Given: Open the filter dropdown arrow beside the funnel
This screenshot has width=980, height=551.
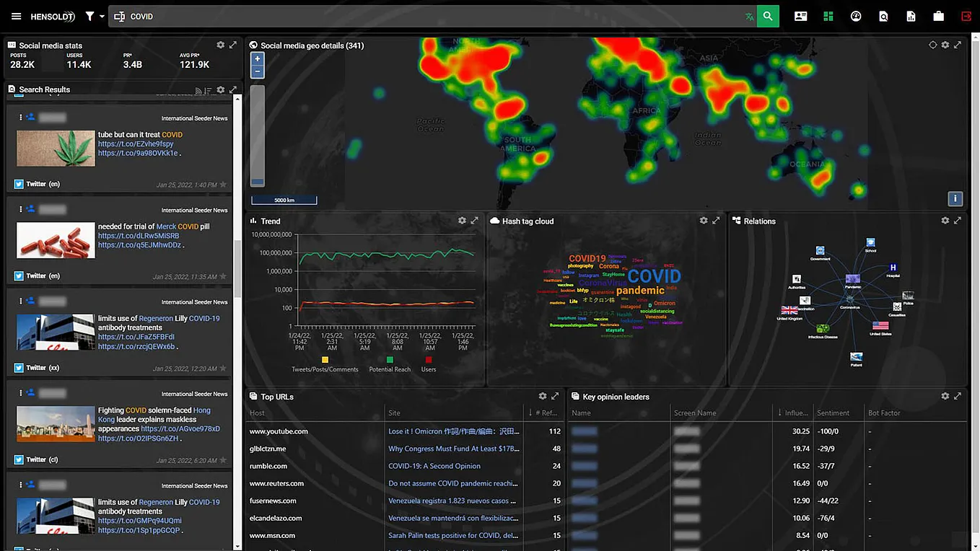Looking at the screenshot, I should point(101,16).
